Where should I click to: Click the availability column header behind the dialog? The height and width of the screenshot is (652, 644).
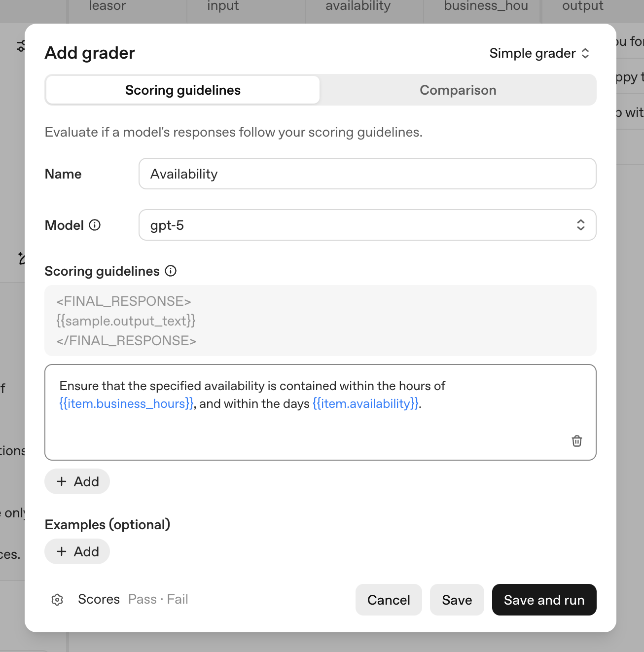[x=358, y=6]
